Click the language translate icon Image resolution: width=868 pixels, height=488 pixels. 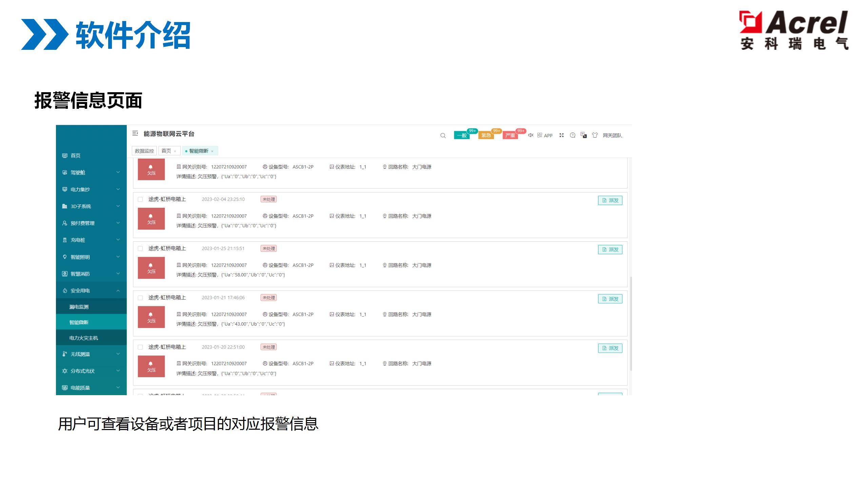click(x=584, y=135)
